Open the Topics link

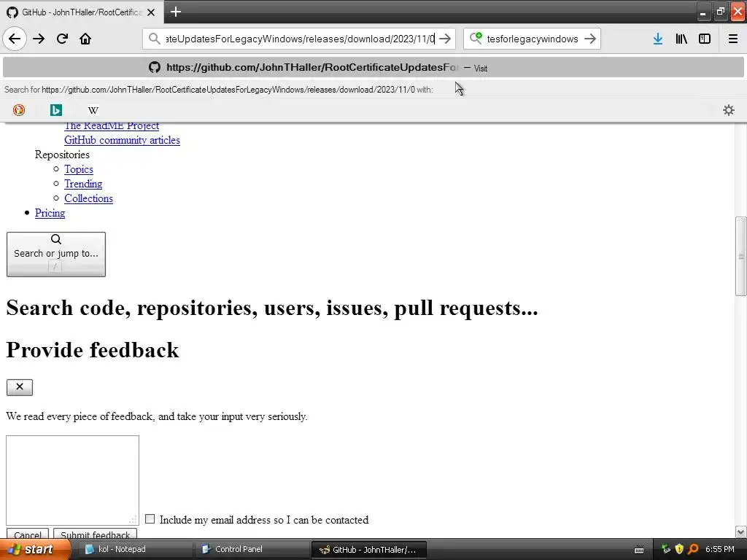click(x=79, y=169)
